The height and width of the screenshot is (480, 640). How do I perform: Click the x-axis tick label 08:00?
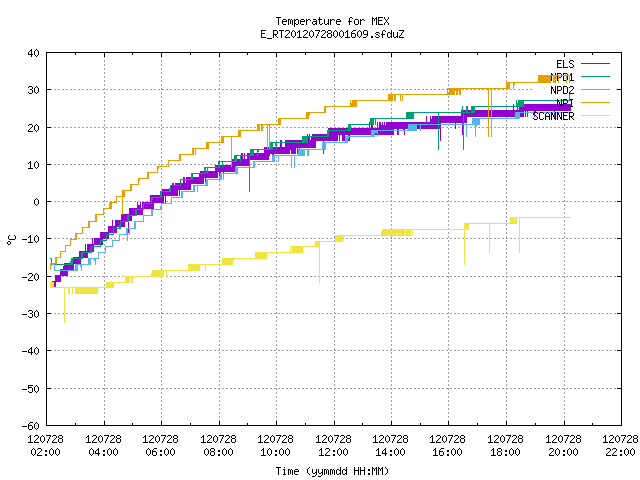coord(218,452)
